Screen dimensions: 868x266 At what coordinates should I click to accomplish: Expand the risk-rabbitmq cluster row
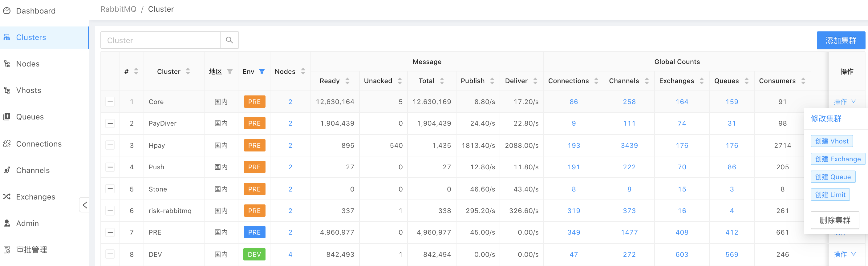coord(110,211)
